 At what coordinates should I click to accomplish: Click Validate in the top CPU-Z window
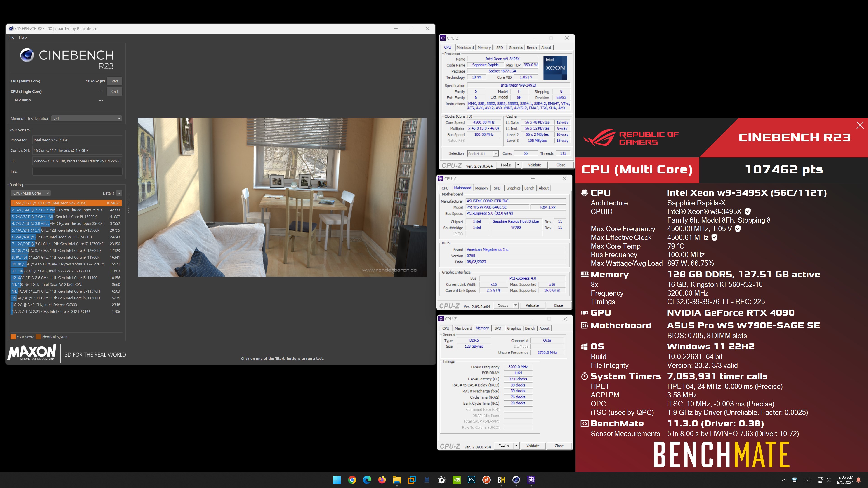(534, 165)
